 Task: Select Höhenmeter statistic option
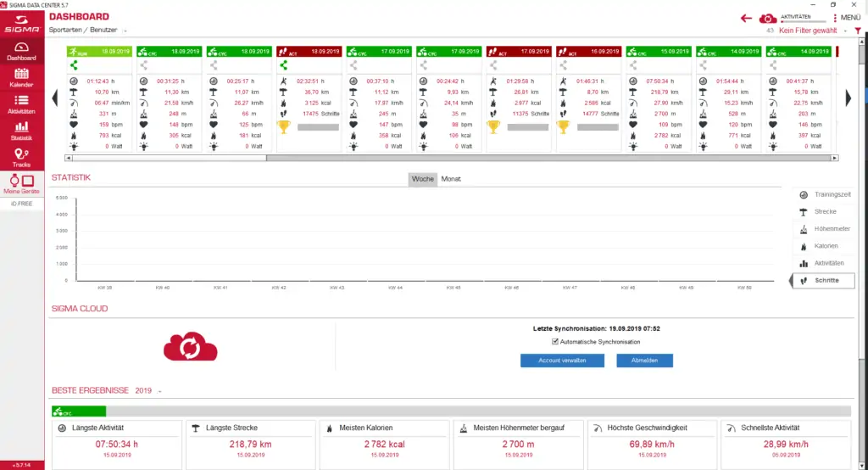pos(824,229)
